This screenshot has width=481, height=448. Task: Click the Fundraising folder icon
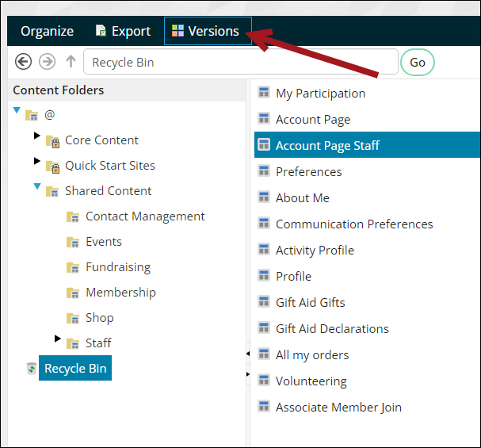[x=73, y=267]
